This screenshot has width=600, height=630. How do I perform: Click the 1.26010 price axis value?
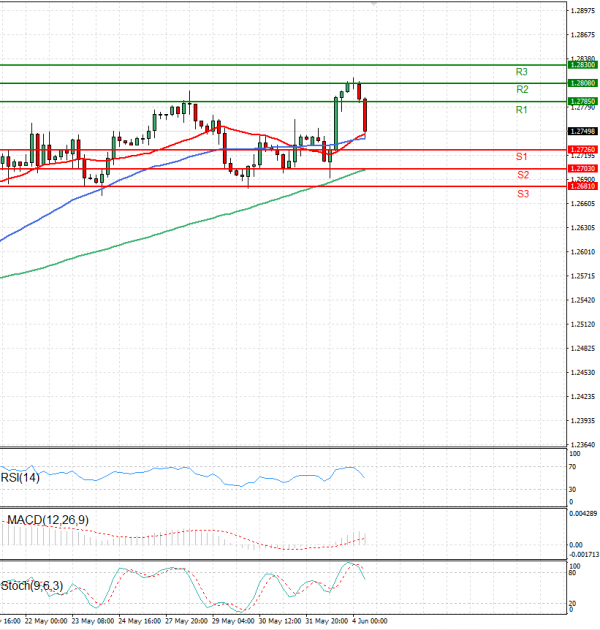pyautogui.click(x=583, y=252)
